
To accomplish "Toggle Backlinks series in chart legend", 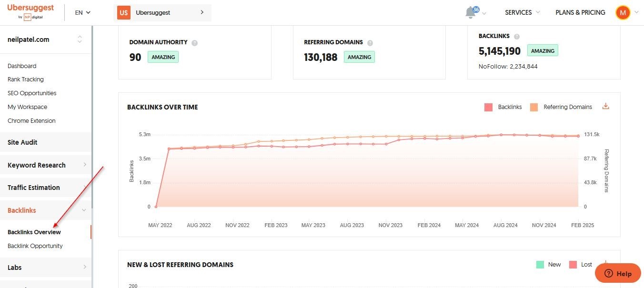I will [x=503, y=107].
